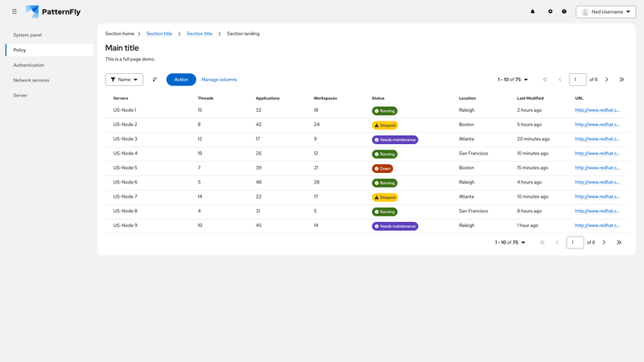The image size is (644, 362).
Task: Click the Threads column header
Action: click(x=205, y=98)
